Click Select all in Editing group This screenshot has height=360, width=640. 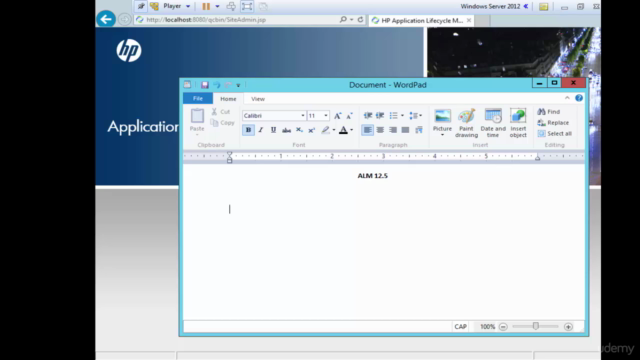(554, 133)
